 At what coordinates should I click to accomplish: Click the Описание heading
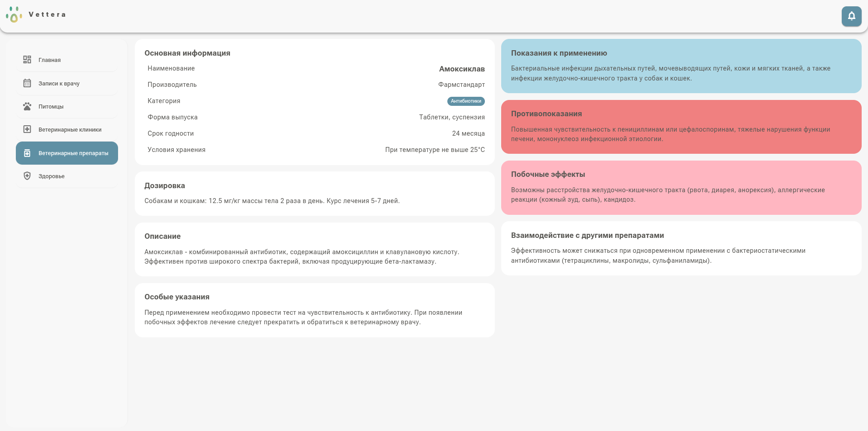pyautogui.click(x=162, y=236)
